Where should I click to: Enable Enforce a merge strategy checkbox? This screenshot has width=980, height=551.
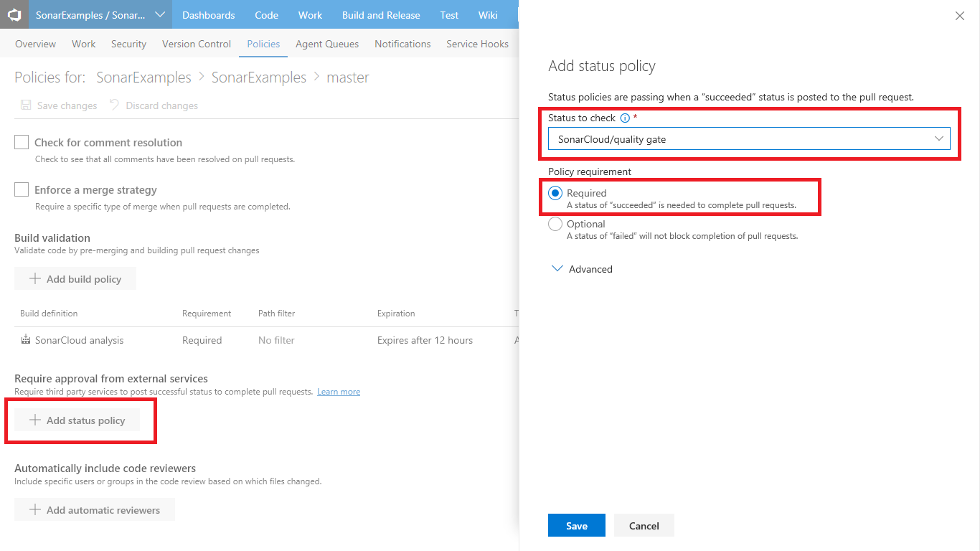pyautogui.click(x=22, y=189)
